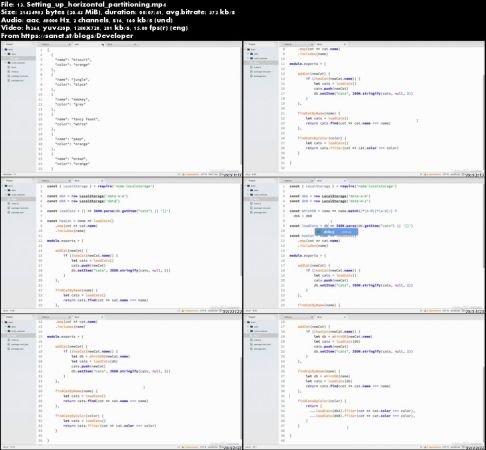
Task: Click the ...loadCats(db2).filter line in the bottom-right frame
Action: pos(361,416)
